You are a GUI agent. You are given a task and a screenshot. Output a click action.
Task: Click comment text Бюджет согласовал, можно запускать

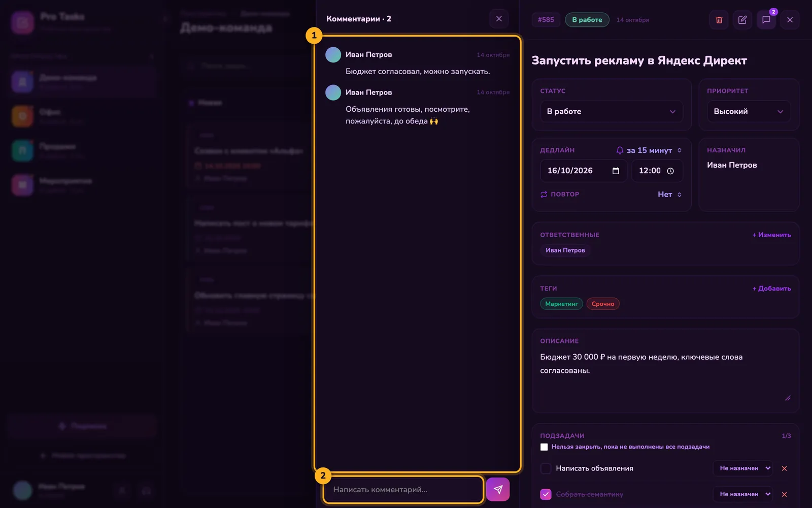pos(418,72)
